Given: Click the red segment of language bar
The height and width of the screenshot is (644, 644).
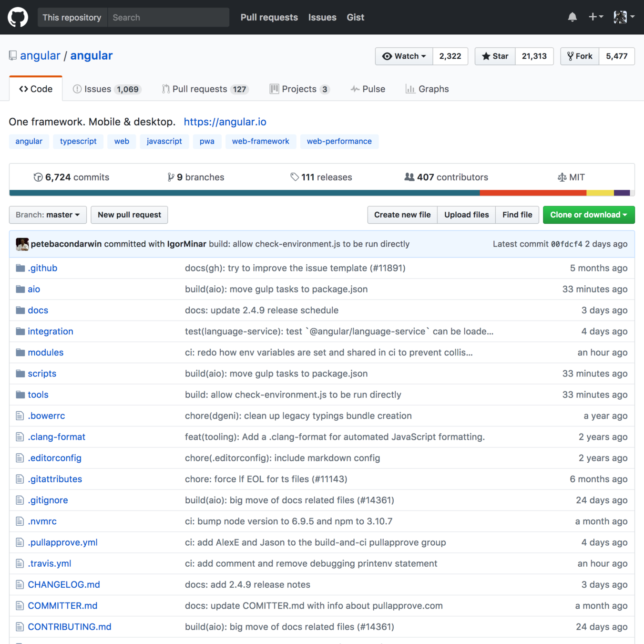Looking at the screenshot, I should (x=533, y=193).
